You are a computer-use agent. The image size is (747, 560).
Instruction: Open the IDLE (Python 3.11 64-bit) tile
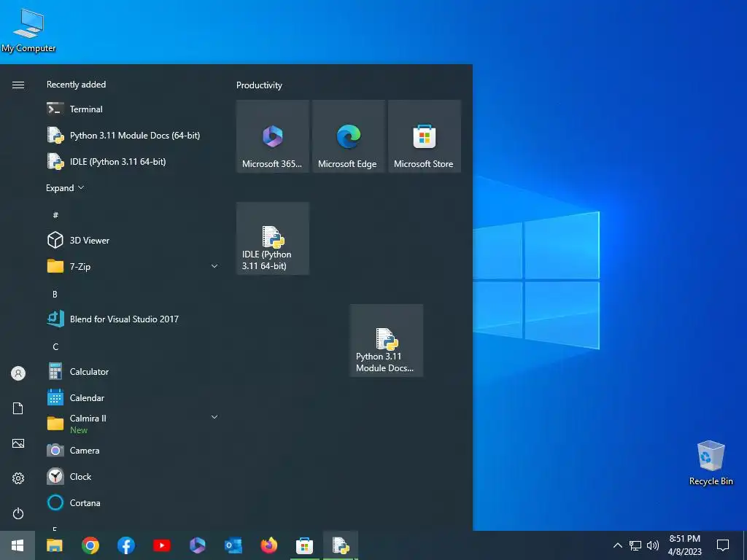point(273,238)
